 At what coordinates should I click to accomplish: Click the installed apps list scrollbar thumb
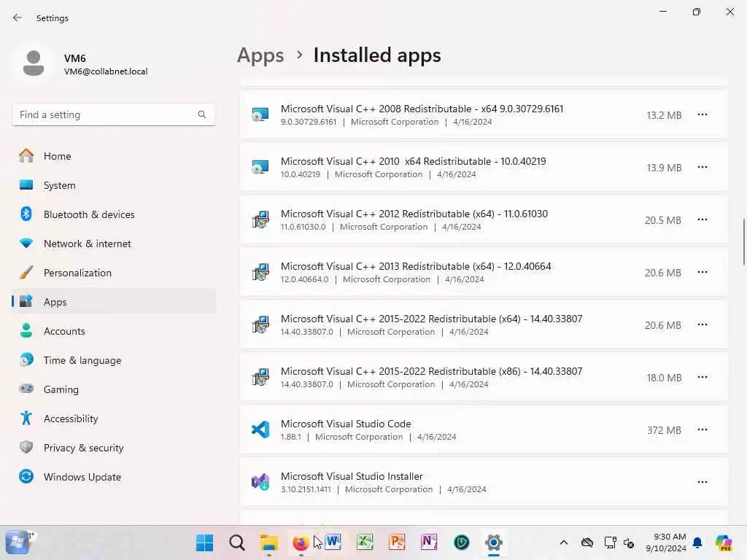(x=743, y=241)
